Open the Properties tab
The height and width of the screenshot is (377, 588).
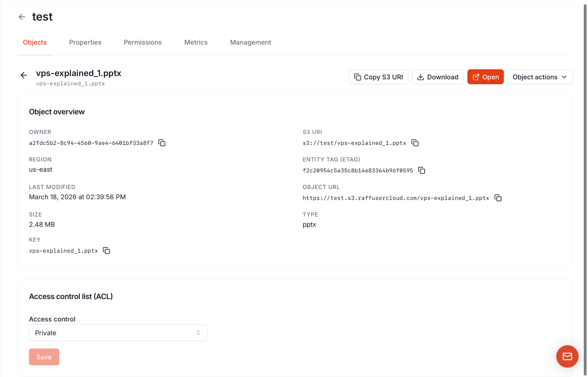click(x=85, y=42)
